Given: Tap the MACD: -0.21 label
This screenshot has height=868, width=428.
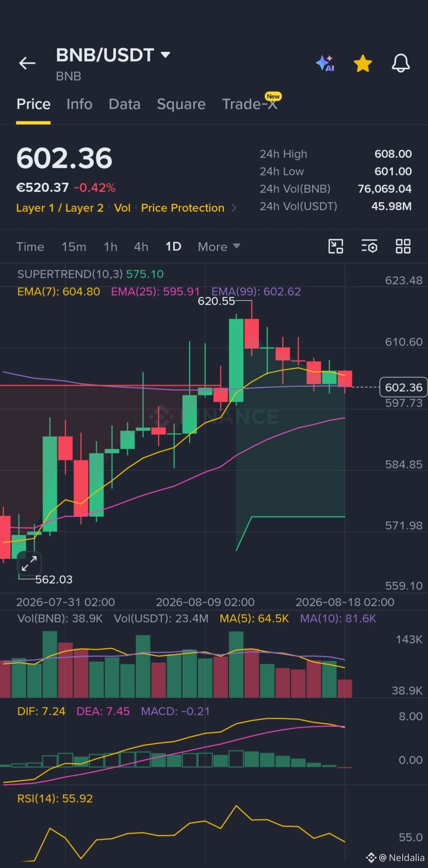Looking at the screenshot, I should point(175,711).
